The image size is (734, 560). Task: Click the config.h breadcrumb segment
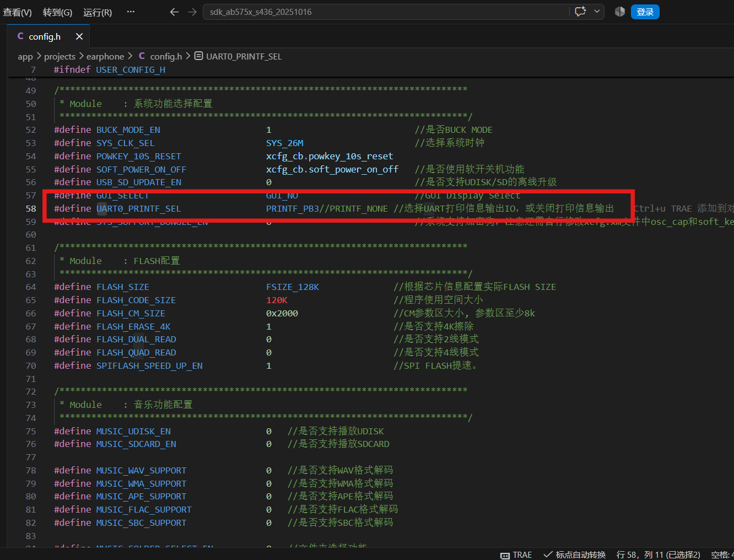[166, 56]
